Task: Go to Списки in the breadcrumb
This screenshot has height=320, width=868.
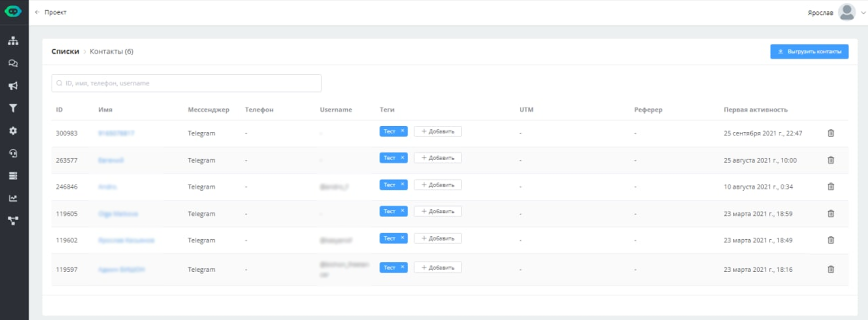Action: point(65,52)
